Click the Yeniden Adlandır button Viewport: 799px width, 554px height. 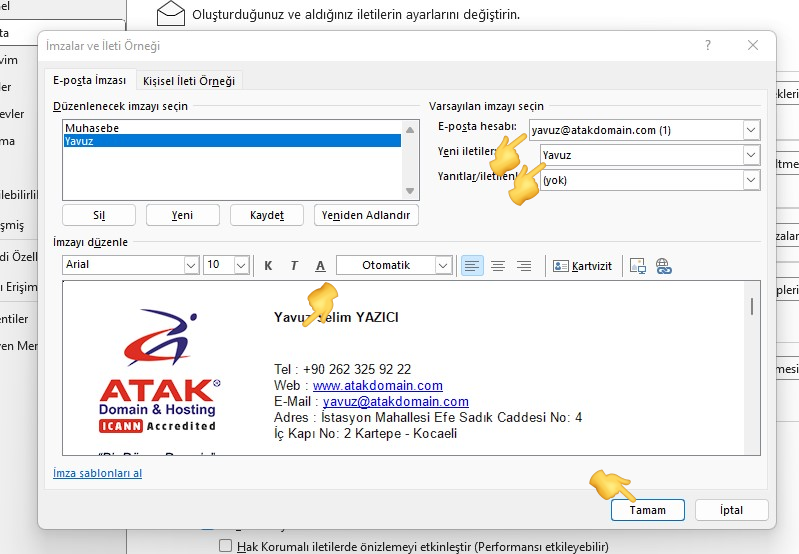pyautogui.click(x=366, y=215)
